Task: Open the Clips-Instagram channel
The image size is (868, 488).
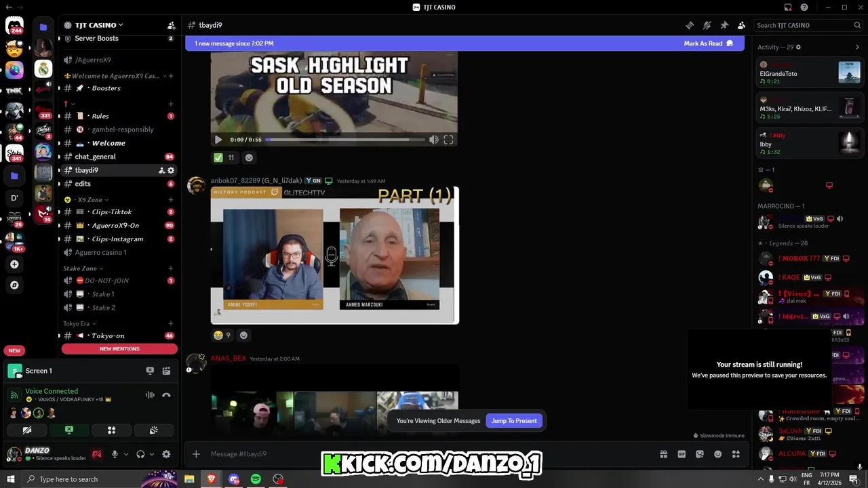Action: [x=117, y=239]
